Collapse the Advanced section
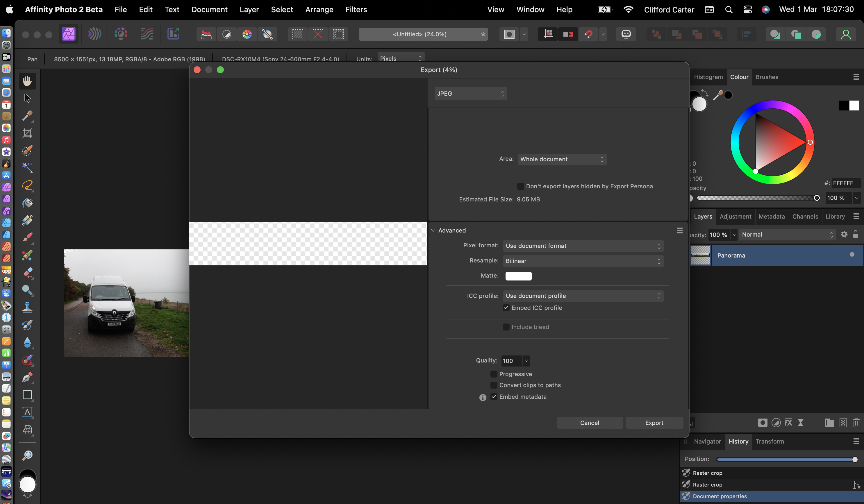This screenshot has height=504, width=864. (x=433, y=230)
